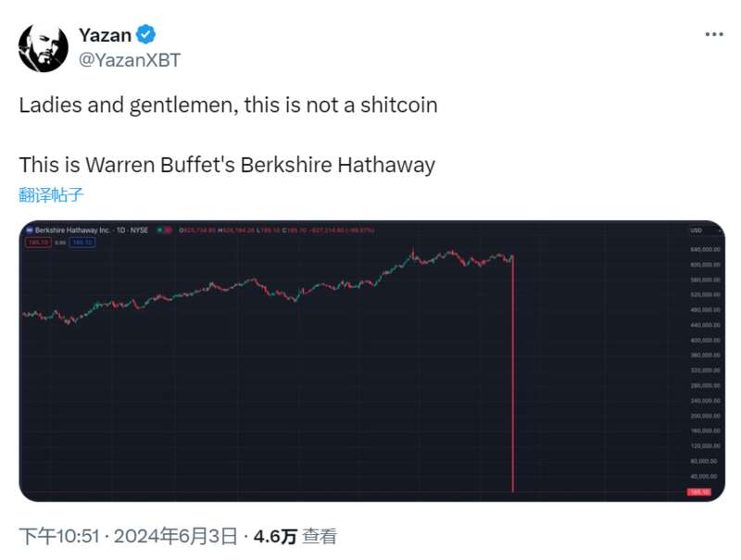Open Yazan's profile avatar
741x560 pixels.
(x=43, y=48)
